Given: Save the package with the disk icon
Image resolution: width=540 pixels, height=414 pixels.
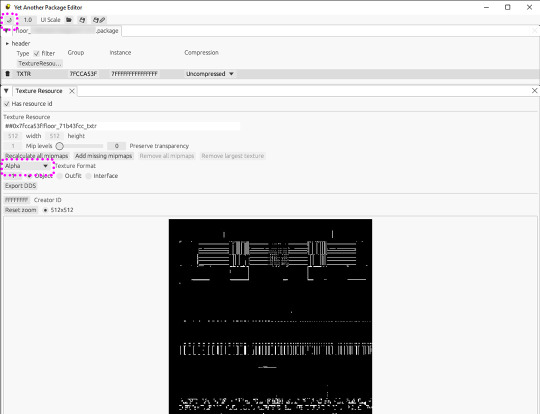Looking at the screenshot, I should tap(82, 20).
